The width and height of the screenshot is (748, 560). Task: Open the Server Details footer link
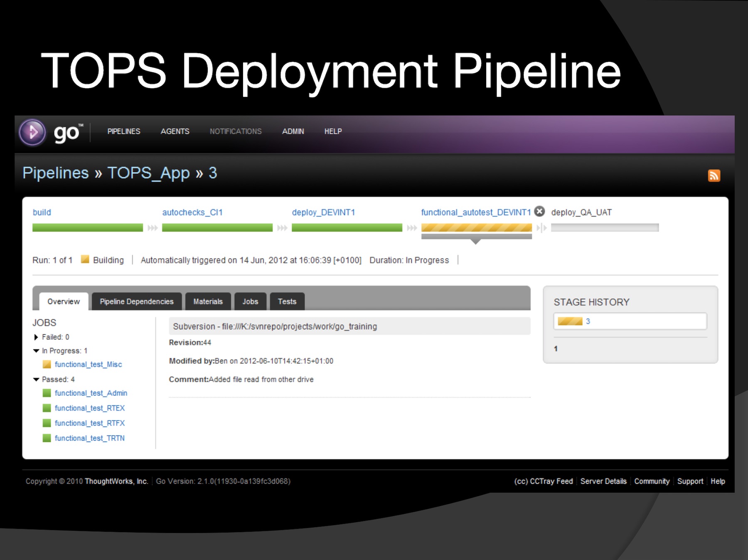coord(603,481)
